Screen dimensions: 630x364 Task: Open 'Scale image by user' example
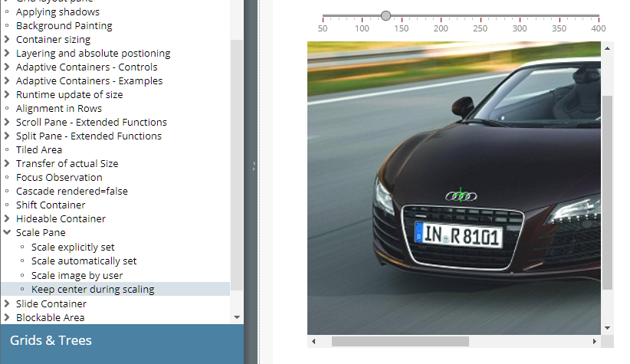[x=77, y=275]
